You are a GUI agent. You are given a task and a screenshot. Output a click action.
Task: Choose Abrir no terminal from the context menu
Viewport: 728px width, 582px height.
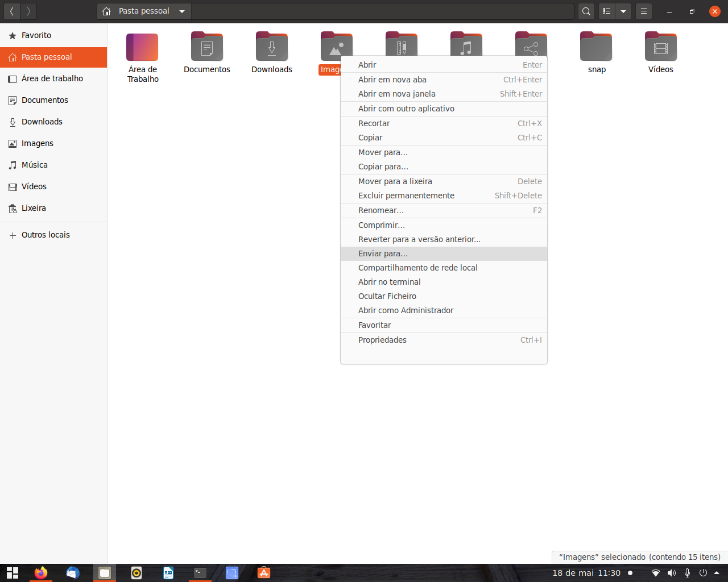pyautogui.click(x=389, y=282)
